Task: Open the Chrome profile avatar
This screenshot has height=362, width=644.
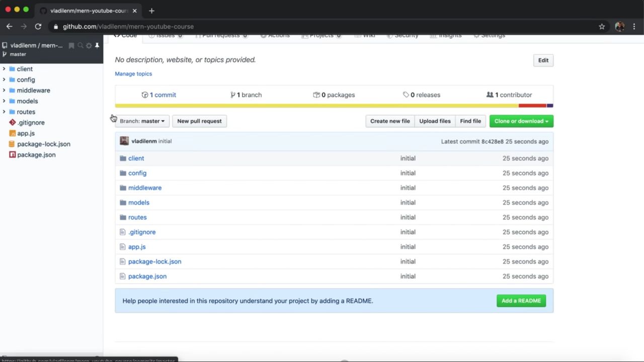Action: click(620, 27)
